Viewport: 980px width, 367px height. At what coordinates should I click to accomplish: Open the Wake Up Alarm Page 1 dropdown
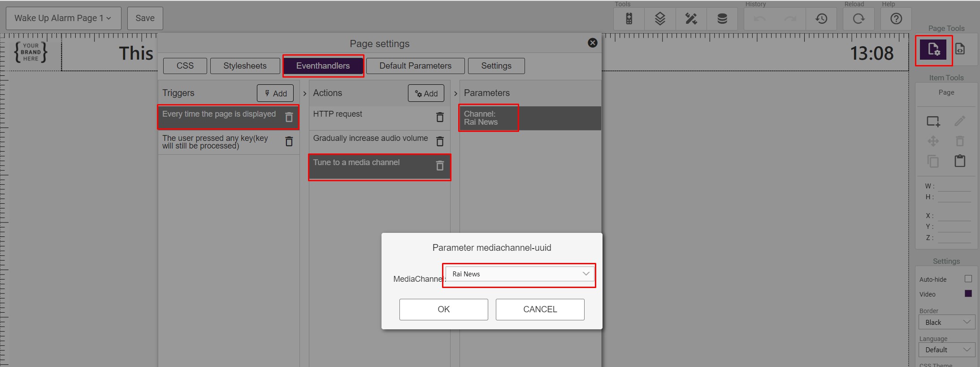pos(63,18)
